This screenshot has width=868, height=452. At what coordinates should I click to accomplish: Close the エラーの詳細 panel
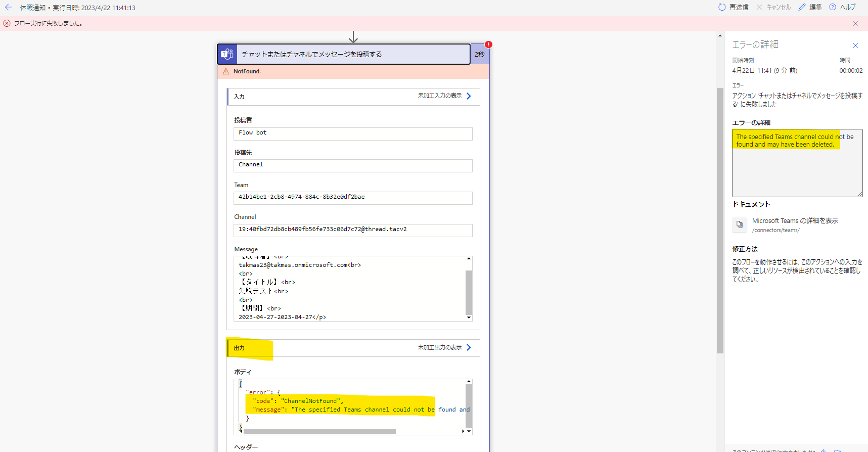tap(855, 46)
